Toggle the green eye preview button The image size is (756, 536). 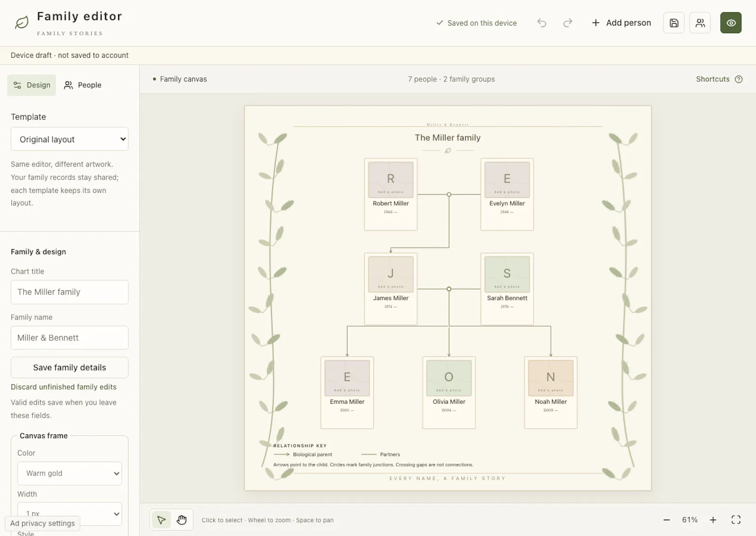[x=730, y=23]
